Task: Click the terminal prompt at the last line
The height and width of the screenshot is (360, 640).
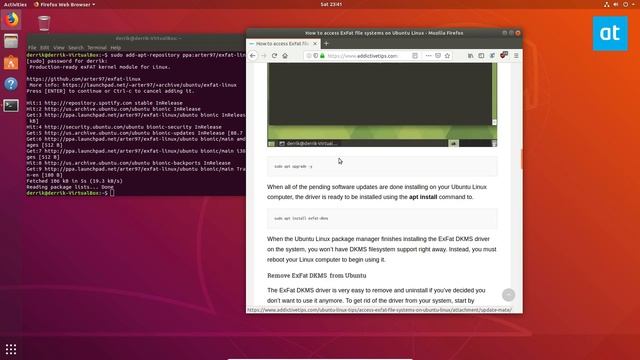Action: coord(69,193)
